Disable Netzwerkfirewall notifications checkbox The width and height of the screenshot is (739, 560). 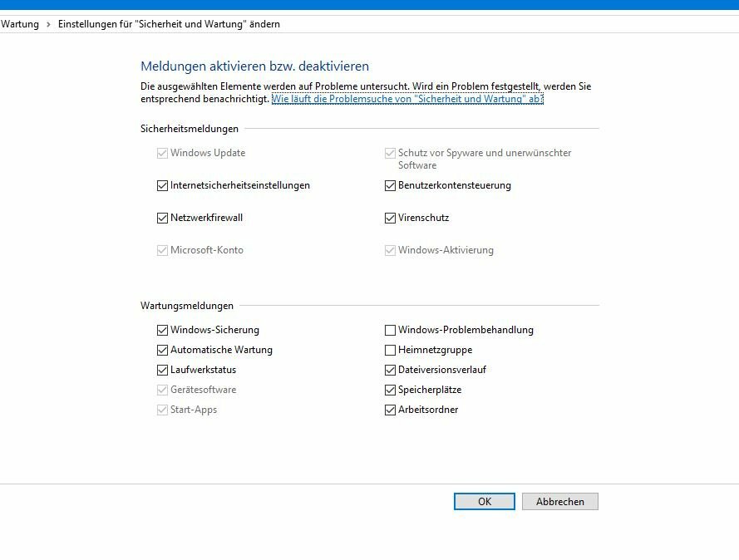[x=162, y=218]
